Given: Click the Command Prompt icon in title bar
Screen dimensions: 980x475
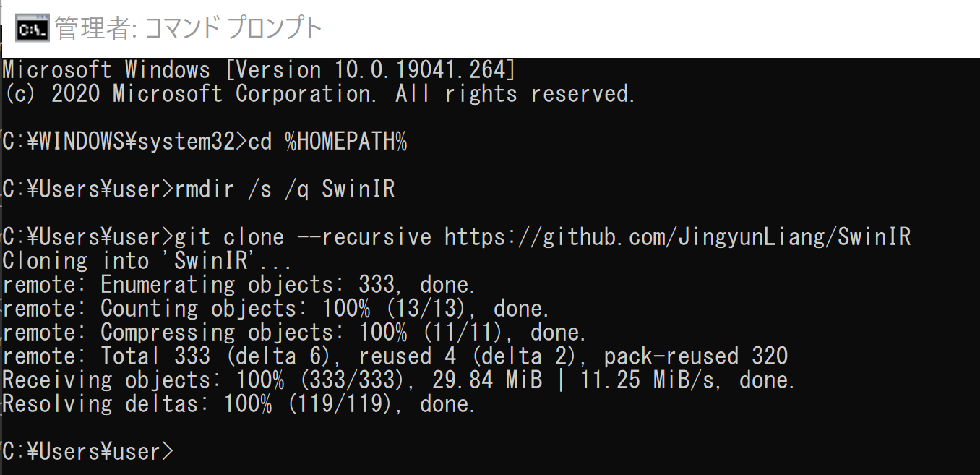Looking at the screenshot, I should coord(33,30).
